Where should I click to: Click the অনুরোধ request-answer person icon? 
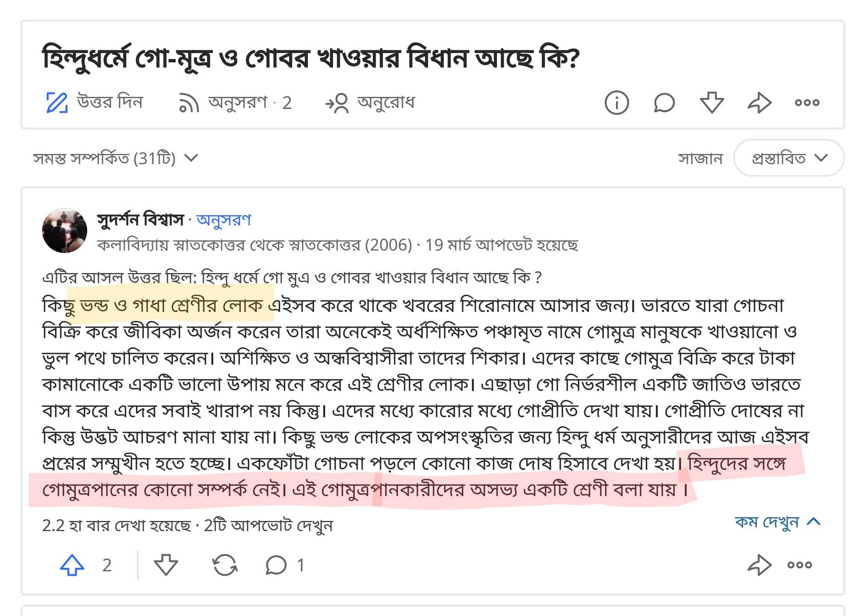(x=338, y=103)
